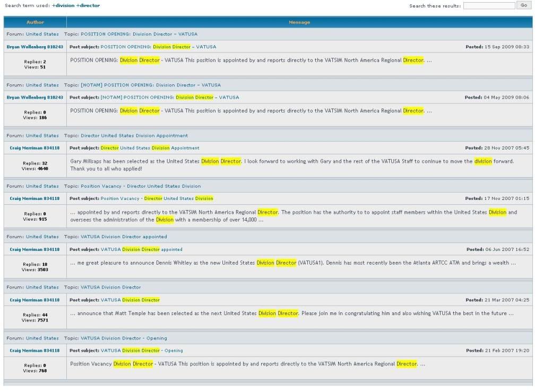Open topic link 'Position Vacancy - Director United States Division'
Image resolution: width=543 pixels, height=392 pixels.
pyautogui.click(x=141, y=186)
